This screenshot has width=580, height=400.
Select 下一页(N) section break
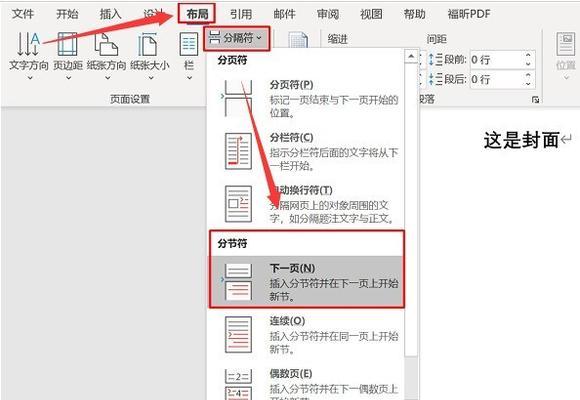click(x=307, y=282)
